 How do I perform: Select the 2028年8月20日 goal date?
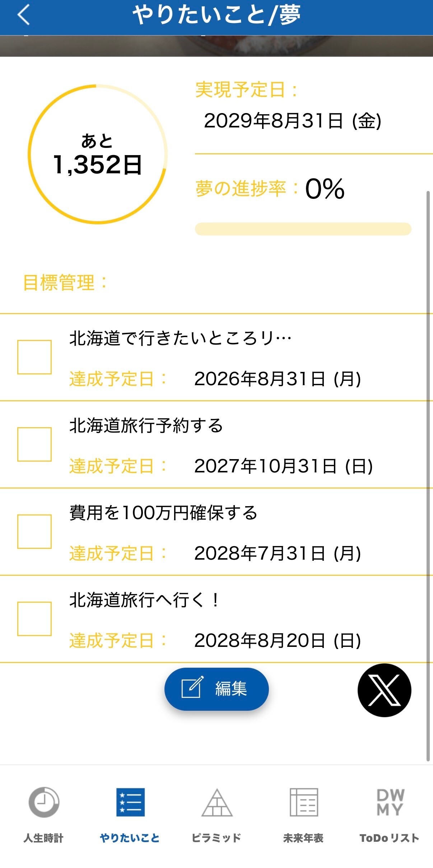click(x=278, y=641)
